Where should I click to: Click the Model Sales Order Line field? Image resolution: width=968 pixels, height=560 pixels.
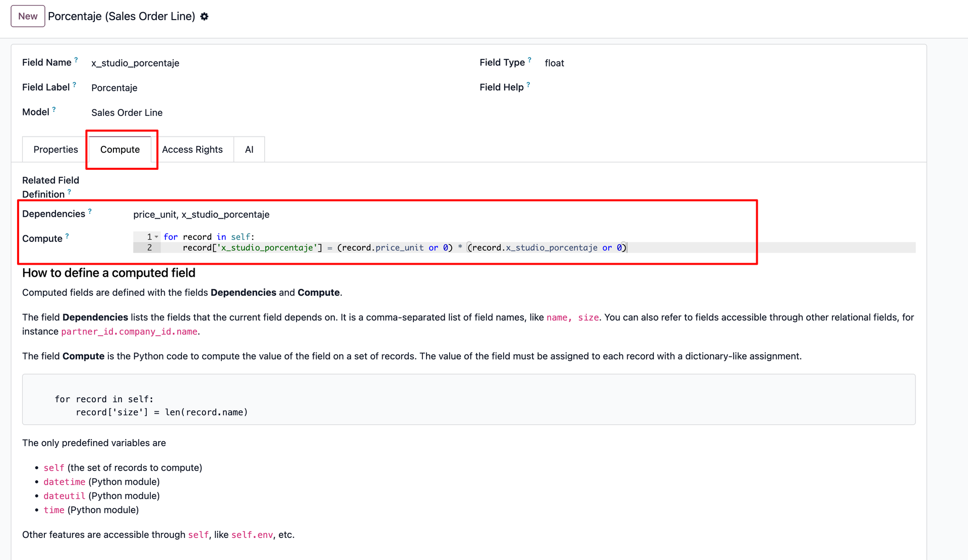pyautogui.click(x=127, y=113)
